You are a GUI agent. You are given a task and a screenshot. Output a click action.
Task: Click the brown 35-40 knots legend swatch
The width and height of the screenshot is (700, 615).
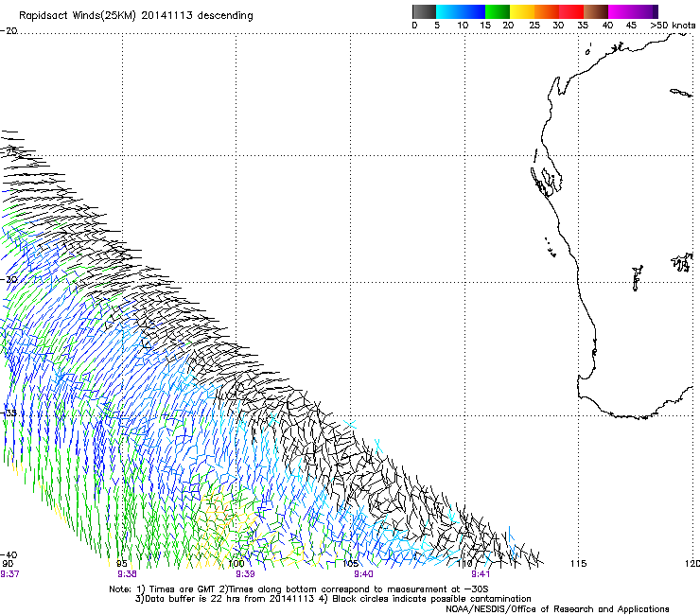coord(596,11)
